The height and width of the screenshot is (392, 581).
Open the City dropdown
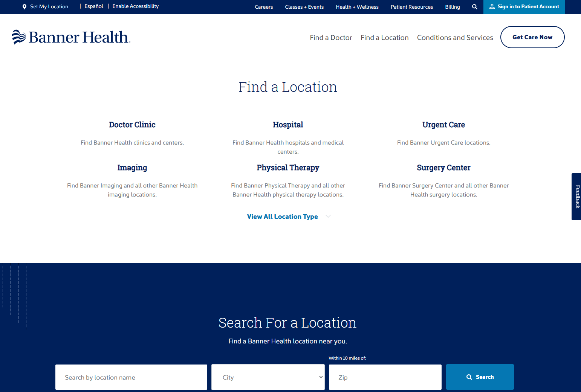click(268, 377)
